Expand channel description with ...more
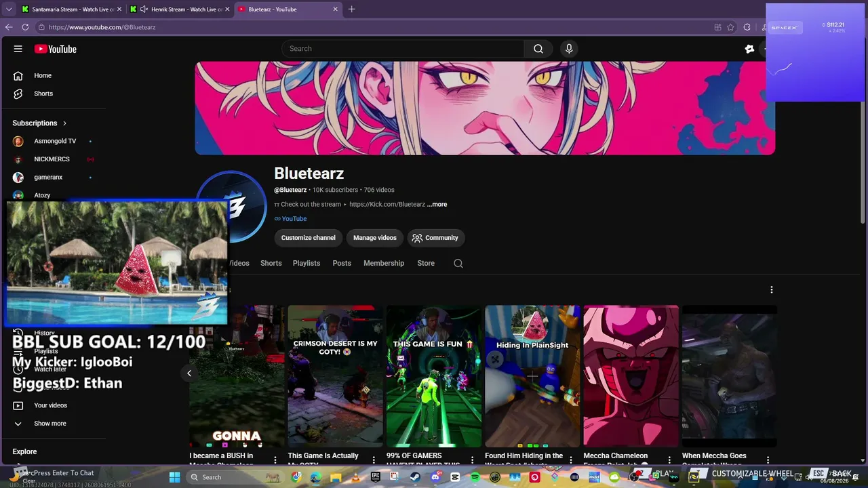Screen dimensions: 868x488 [437, 204]
